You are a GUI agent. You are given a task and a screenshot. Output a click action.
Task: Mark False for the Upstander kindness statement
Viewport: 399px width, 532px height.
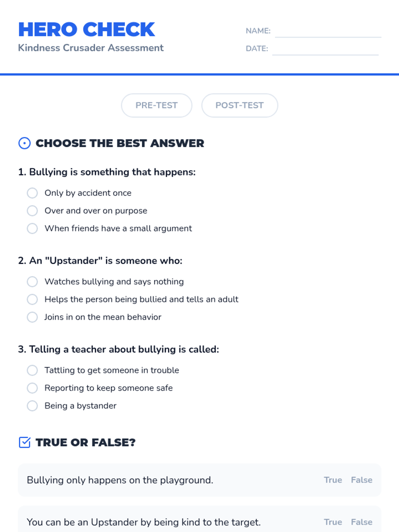361,522
